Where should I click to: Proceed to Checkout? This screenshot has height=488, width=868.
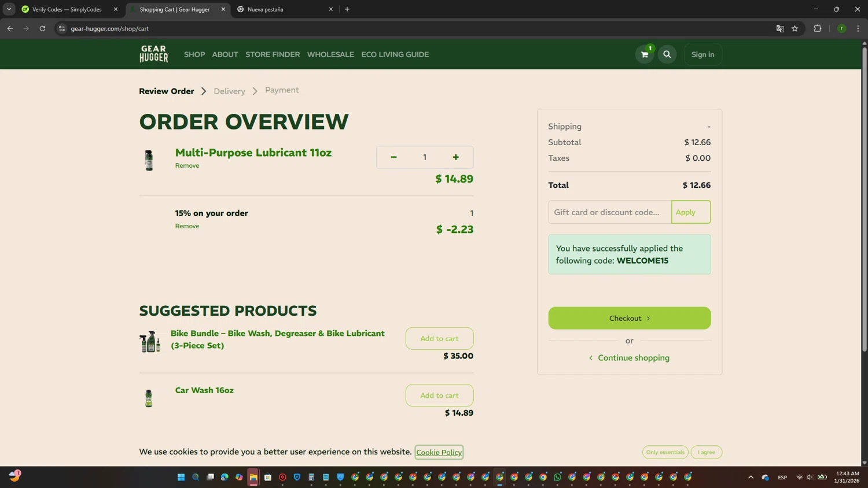[x=630, y=318]
